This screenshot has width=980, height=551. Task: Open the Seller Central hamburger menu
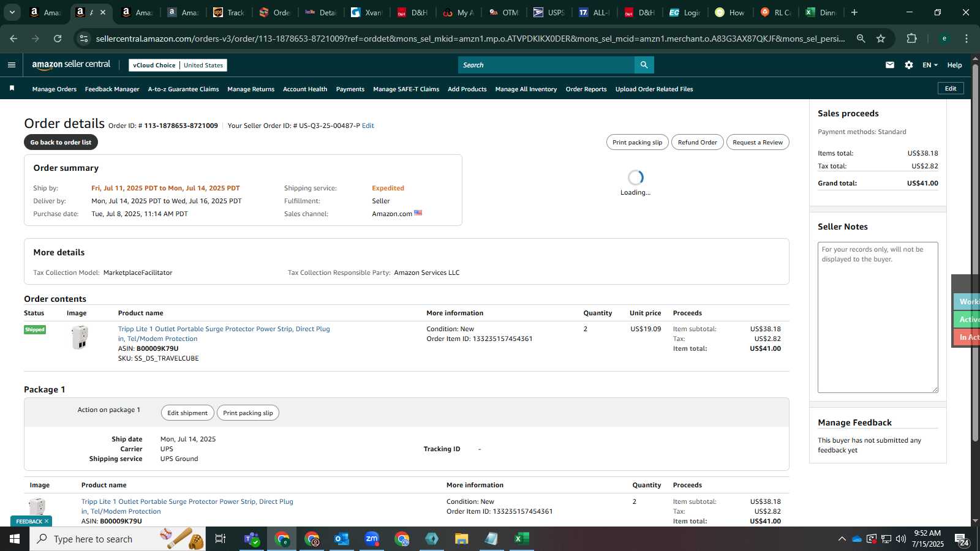click(12, 65)
